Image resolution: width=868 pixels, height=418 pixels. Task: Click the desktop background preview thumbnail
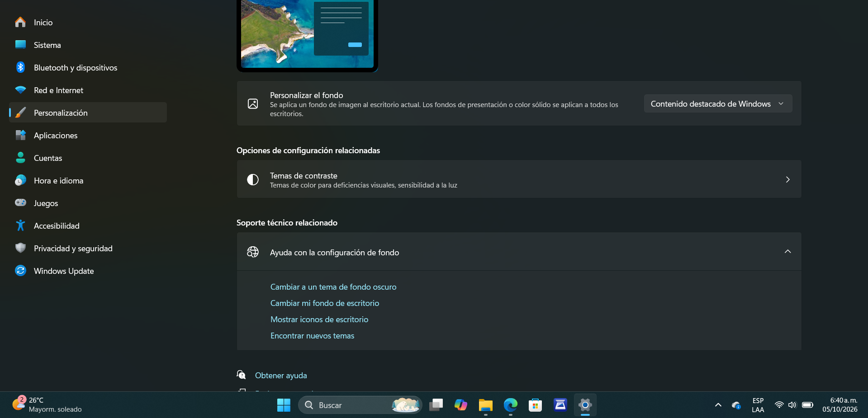(307, 35)
